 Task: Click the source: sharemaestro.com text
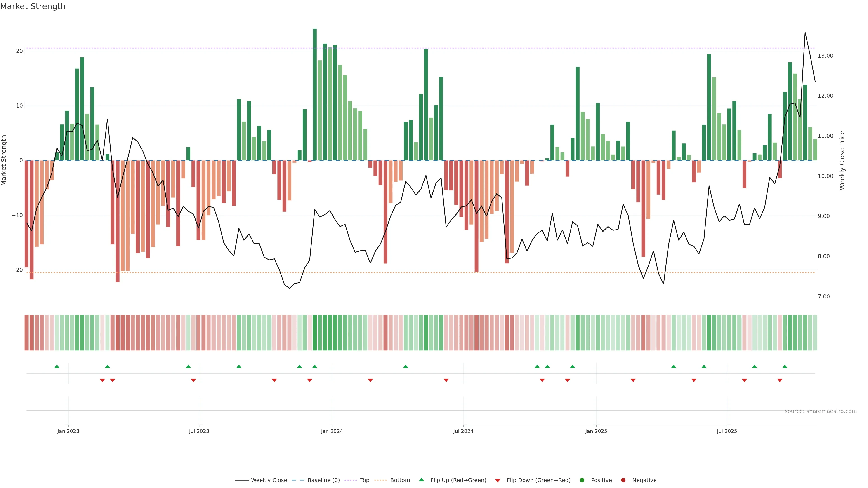(x=821, y=411)
